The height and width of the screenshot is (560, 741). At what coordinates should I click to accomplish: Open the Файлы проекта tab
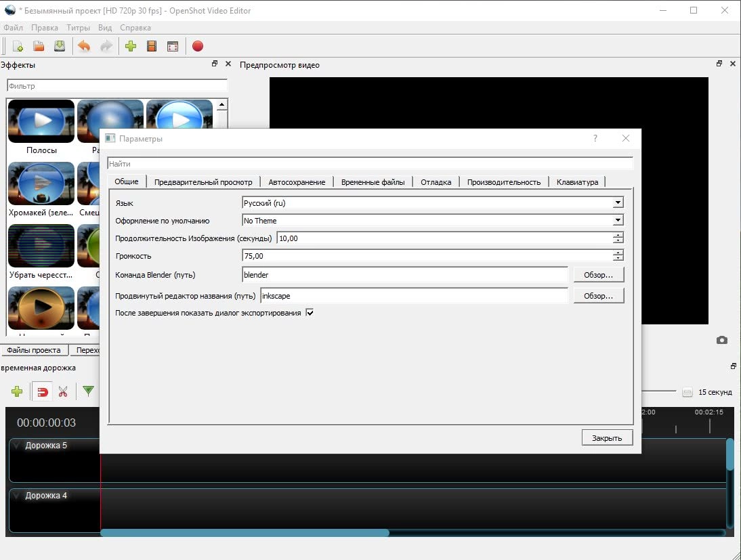point(34,350)
